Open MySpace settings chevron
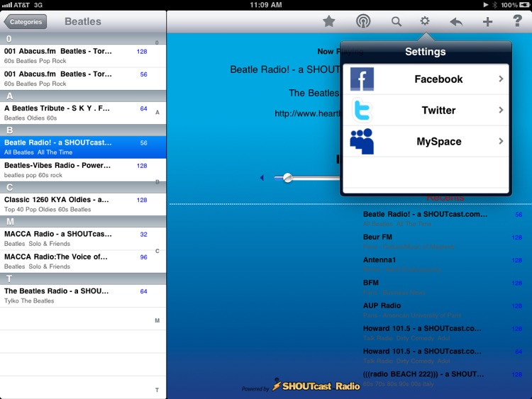 coord(501,141)
